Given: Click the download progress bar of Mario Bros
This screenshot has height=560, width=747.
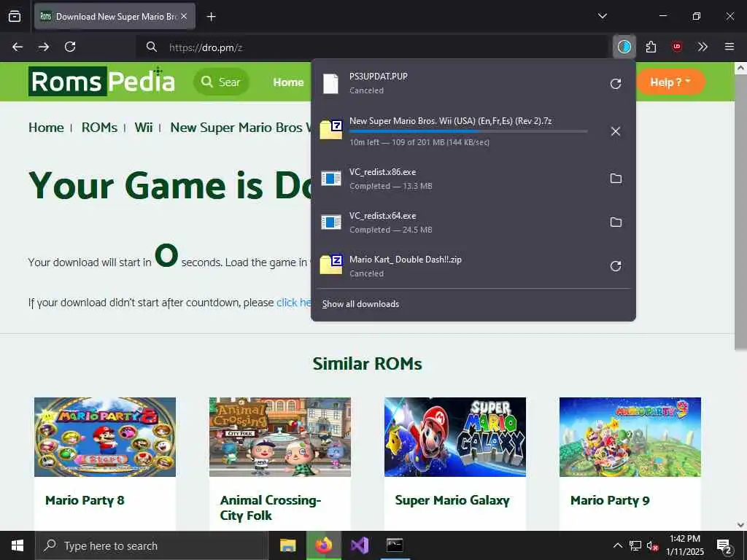Looking at the screenshot, I should 468,131.
